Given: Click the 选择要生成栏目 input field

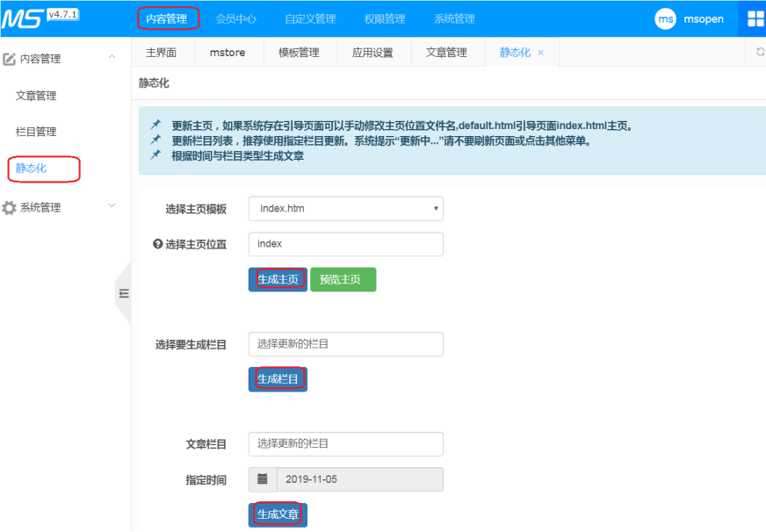Looking at the screenshot, I should 346,344.
